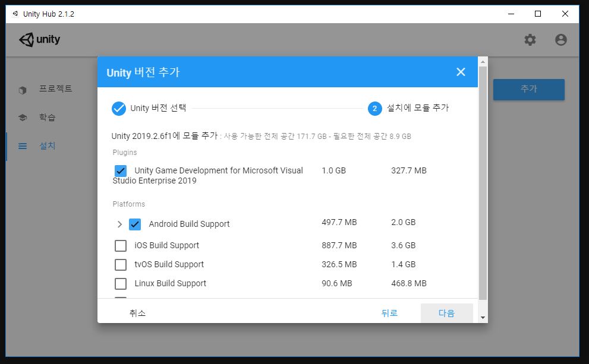This screenshot has width=589, height=364.
Task: Uncheck Visual Studio Enterprise 2019 plugin
Action: pyautogui.click(x=121, y=171)
